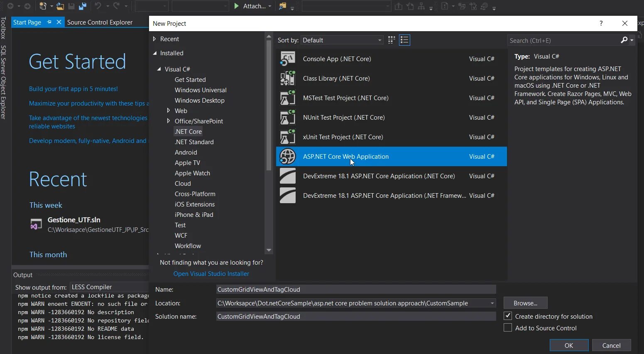
Task: Toggle Create directory for solution checkbox
Action: tap(507, 316)
